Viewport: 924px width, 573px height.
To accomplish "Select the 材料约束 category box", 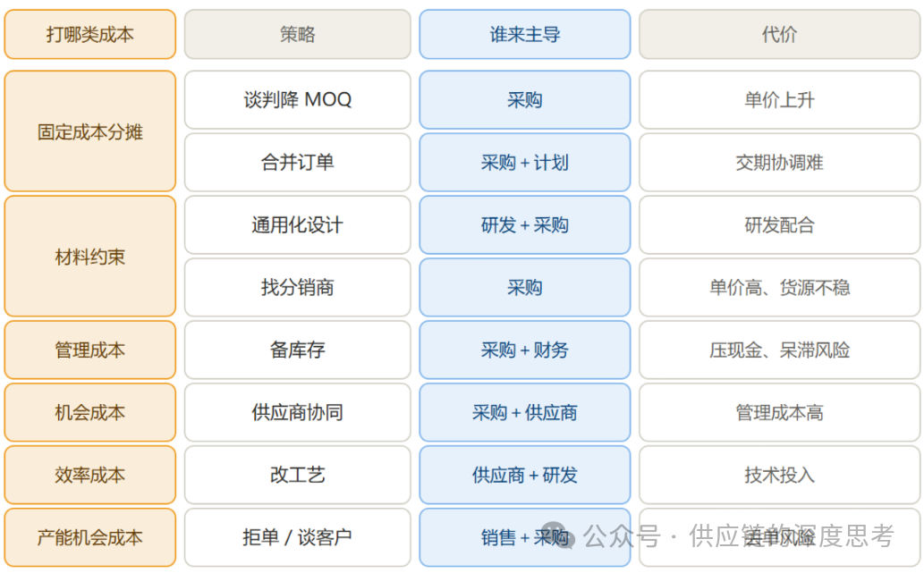I will 90,257.
